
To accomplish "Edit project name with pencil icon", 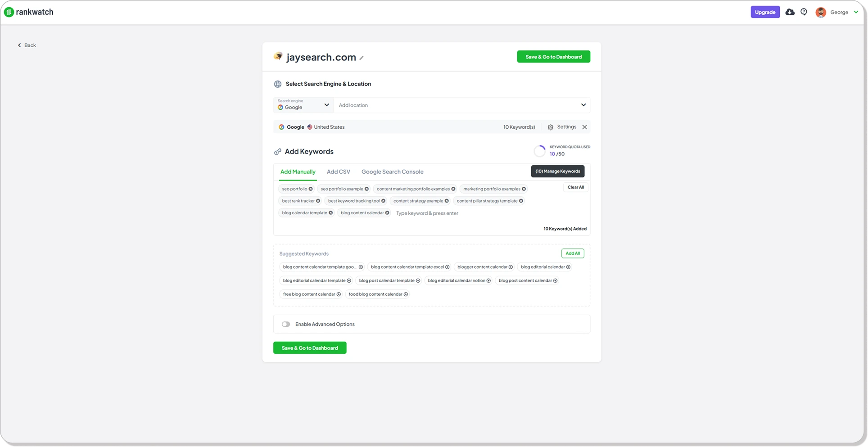I will [362, 58].
